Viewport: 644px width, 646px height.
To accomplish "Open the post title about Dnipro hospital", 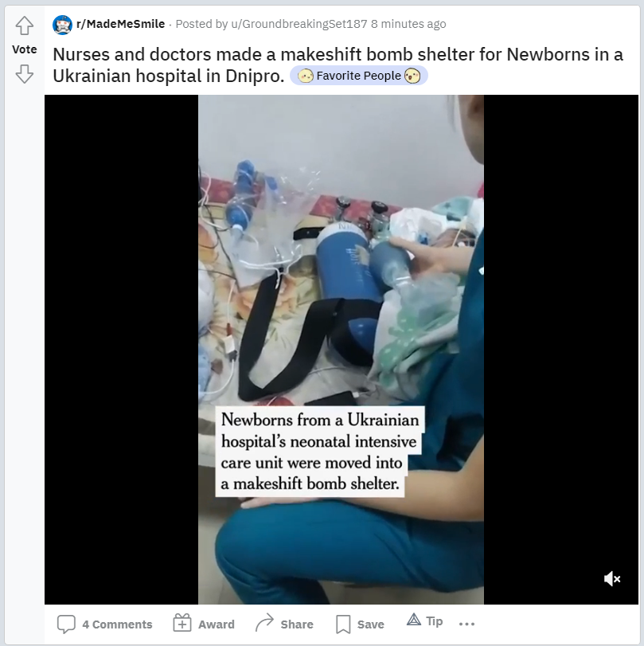I will (x=338, y=65).
